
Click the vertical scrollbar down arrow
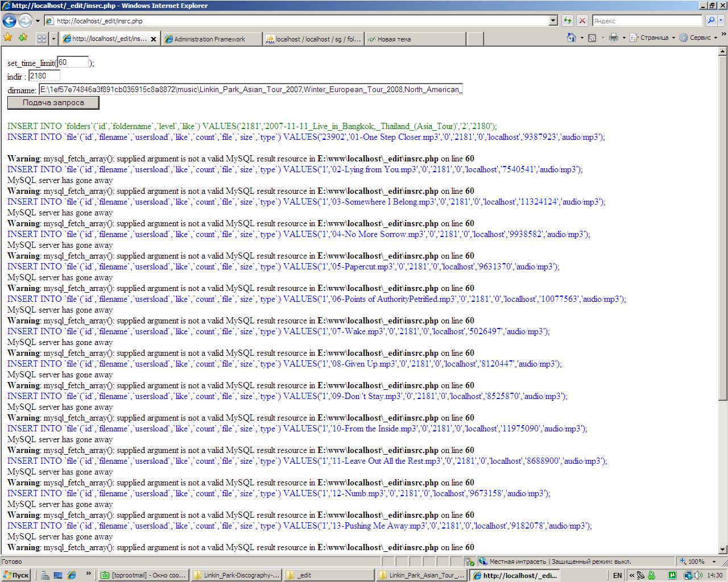pyautogui.click(x=723, y=550)
